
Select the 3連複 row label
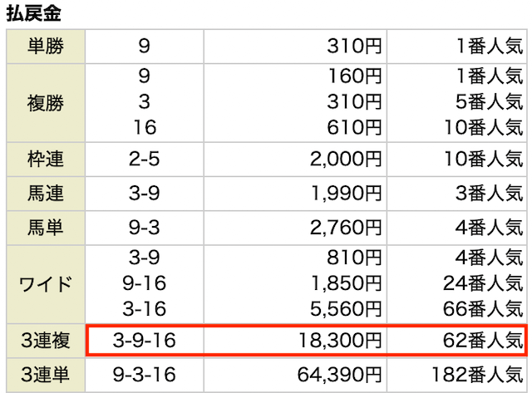click(46, 341)
